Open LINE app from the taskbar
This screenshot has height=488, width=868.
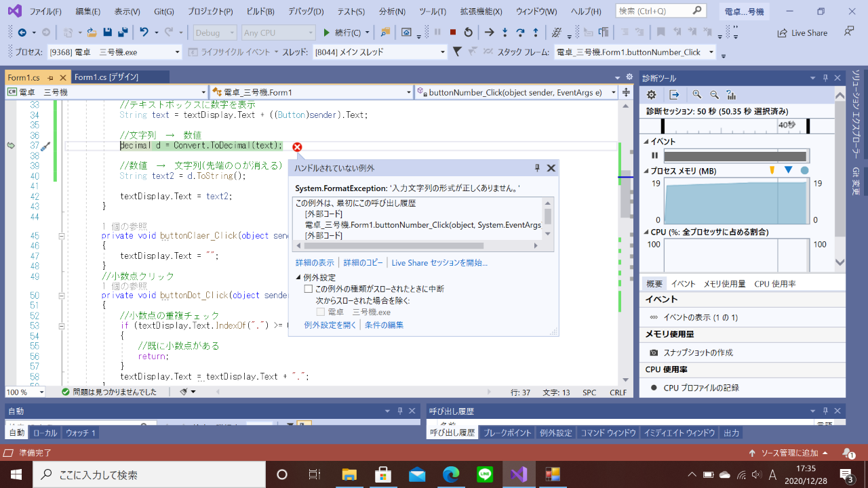point(484,474)
